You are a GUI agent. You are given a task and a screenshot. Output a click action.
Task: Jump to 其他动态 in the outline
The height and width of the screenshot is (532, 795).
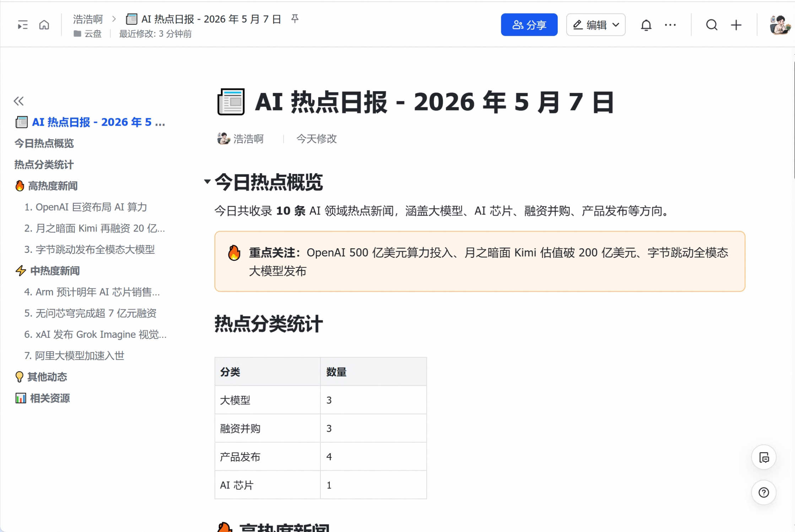click(x=41, y=377)
